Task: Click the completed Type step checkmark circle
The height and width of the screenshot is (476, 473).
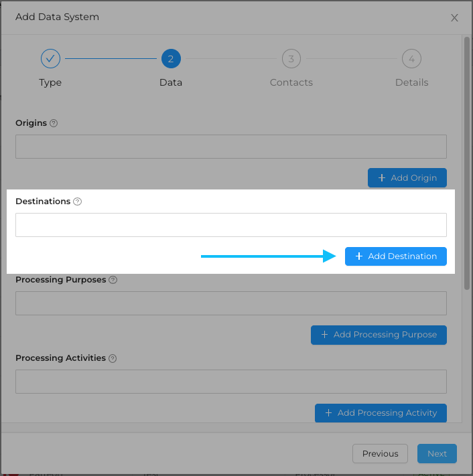Action: click(x=50, y=59)
